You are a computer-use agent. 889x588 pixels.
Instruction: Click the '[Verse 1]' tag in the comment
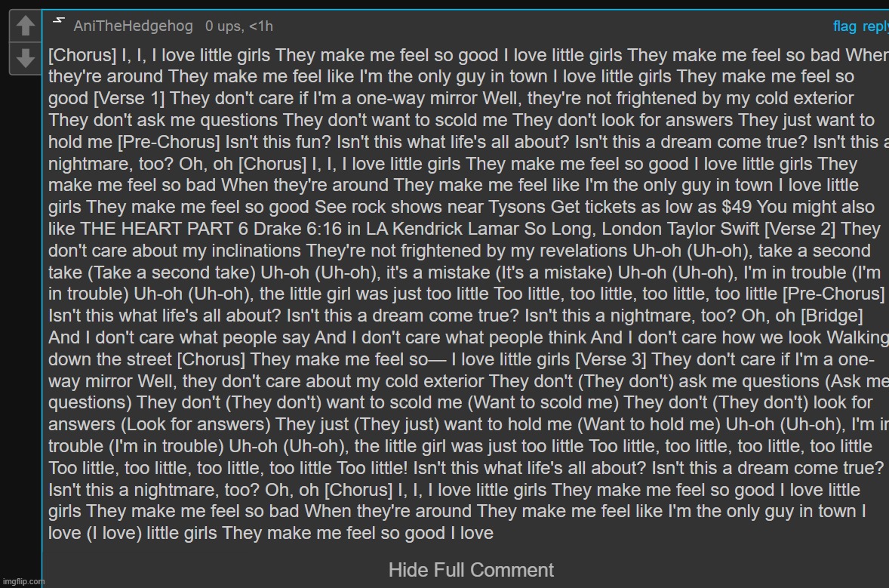coord(129,98)
